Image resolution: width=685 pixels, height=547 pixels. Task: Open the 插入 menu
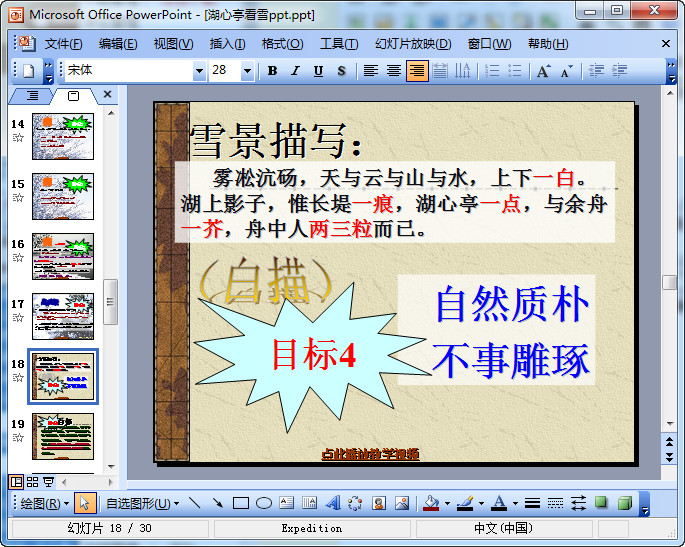227,44
